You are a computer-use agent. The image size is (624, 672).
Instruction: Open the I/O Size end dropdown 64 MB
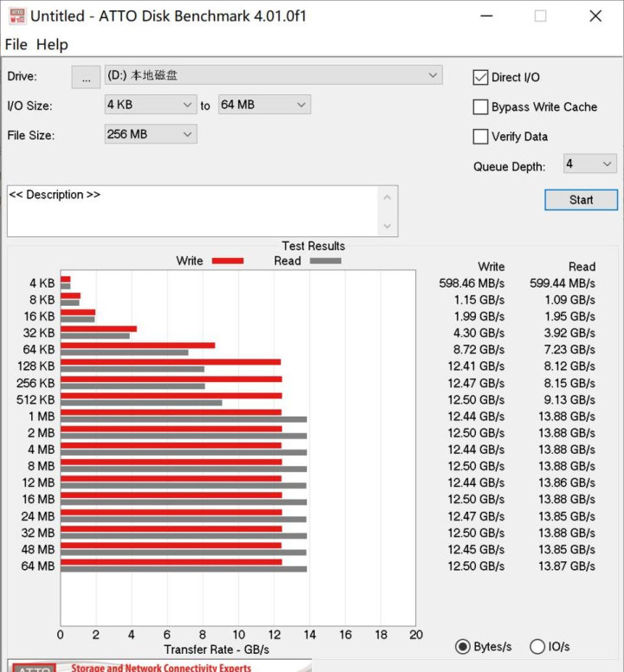[264, 105]
